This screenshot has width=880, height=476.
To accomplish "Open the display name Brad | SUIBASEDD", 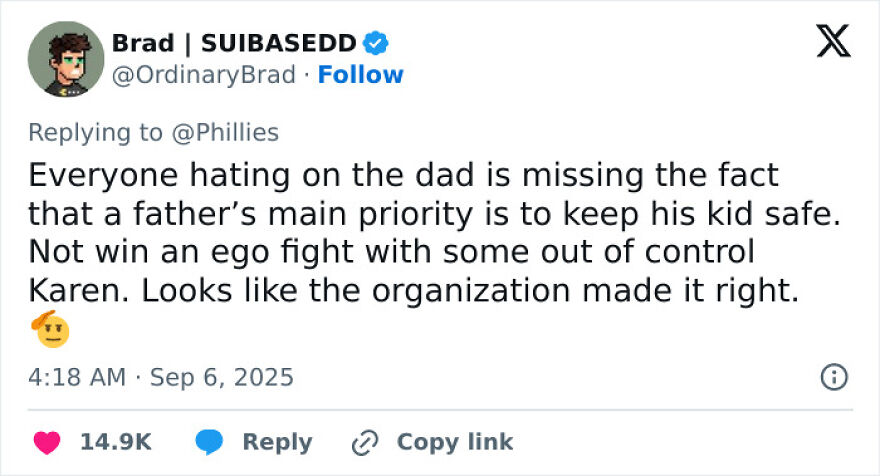I will 234,43.
